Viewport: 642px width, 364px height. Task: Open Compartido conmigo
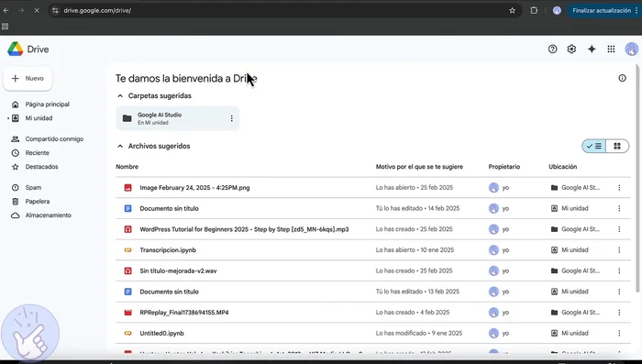point(54,139)
